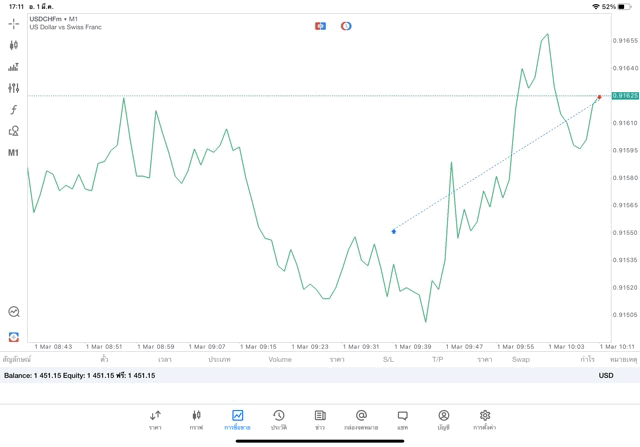The height and width of the screenshot is (447, 640).
Task: Tap the red-blue icon at bottom of left toolbar
Action: 14,337
